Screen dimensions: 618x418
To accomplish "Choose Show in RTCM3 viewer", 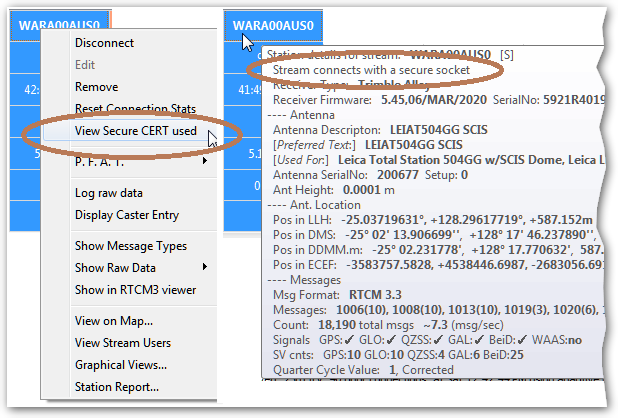I will (x=135, y=290).
